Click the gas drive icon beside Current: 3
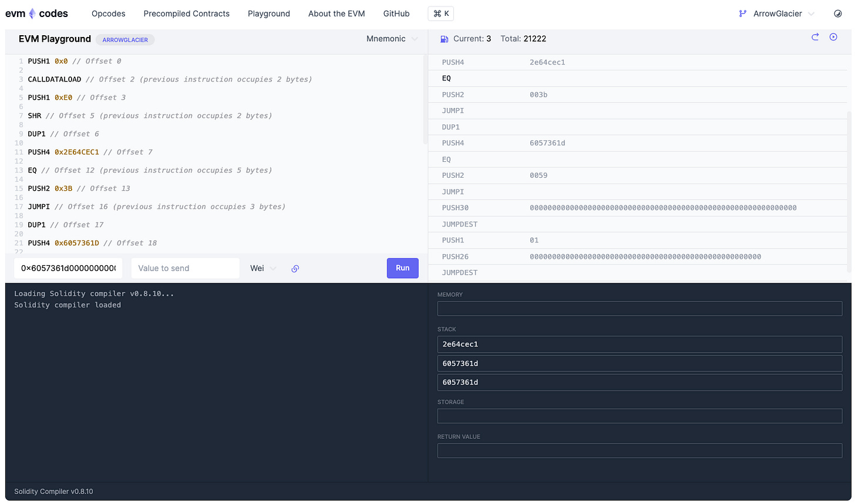This screenshot has height=504, width=855. pos(443,38)
